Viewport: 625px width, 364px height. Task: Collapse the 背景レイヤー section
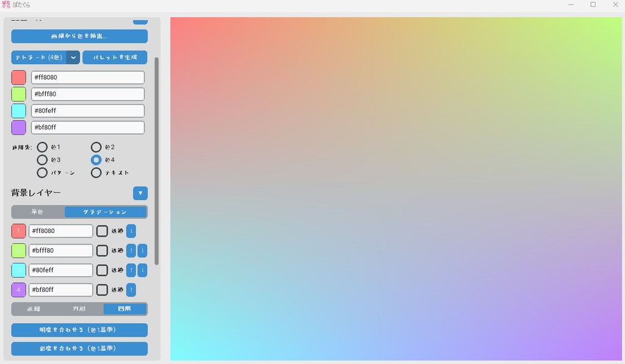pyautogui.click(x=140, y=193)
